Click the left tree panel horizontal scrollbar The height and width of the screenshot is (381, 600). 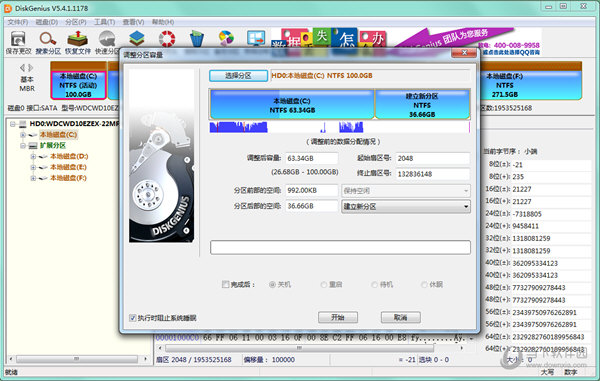(x=78, y=359)
